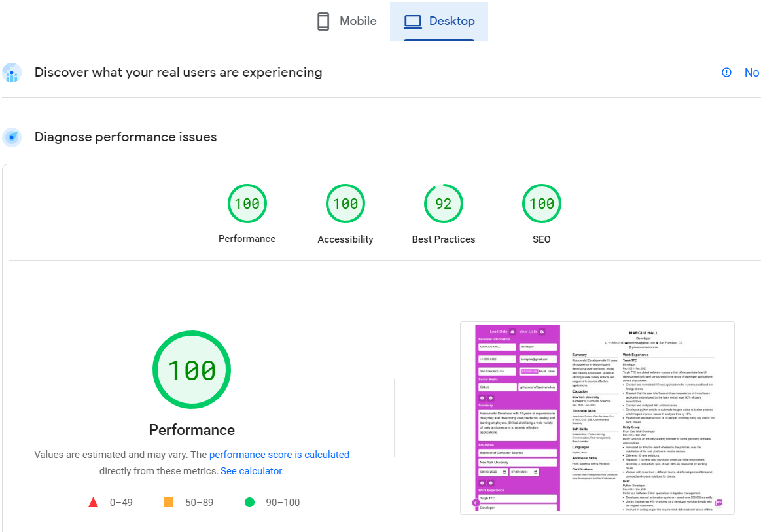Click the real users experience icon
The height and width of the screenshot is (532, 761).
(12, 73)
